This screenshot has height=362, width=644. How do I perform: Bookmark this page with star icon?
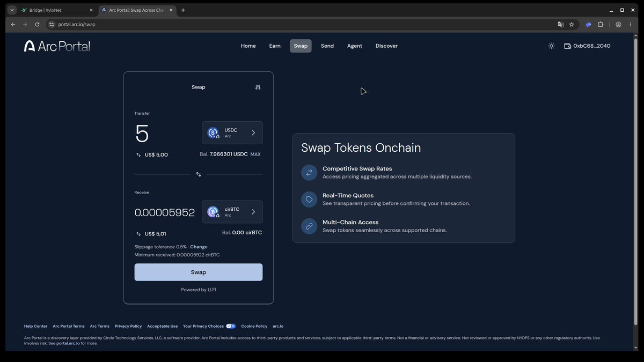coord(572,24)
